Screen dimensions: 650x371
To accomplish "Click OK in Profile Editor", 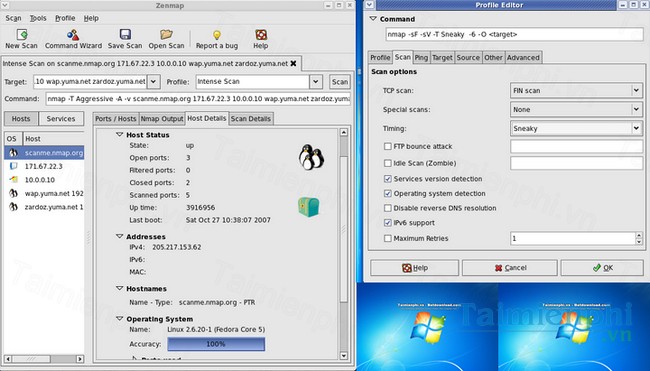I will tap(602, 268).
